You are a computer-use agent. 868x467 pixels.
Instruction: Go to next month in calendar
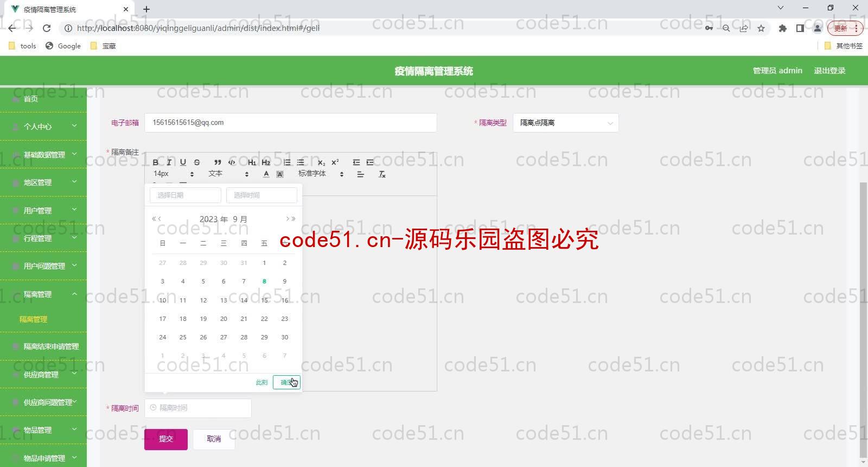click(288, 219)
